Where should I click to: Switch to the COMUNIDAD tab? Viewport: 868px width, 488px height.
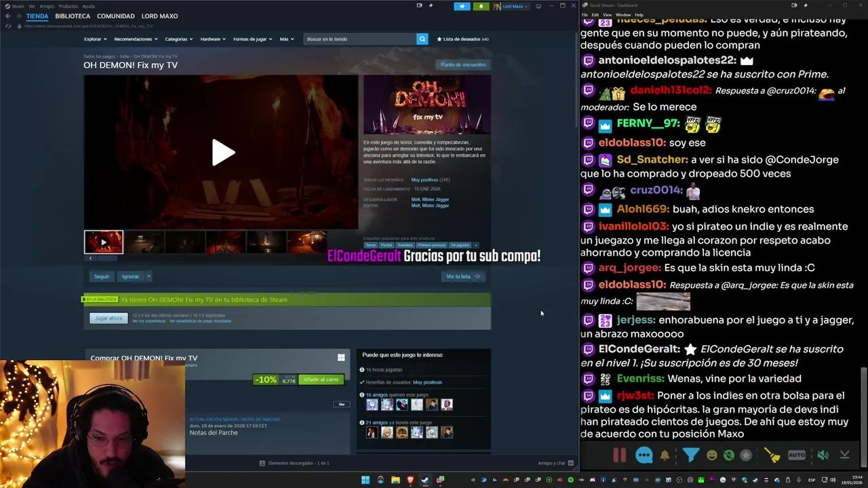click(115, 16)
